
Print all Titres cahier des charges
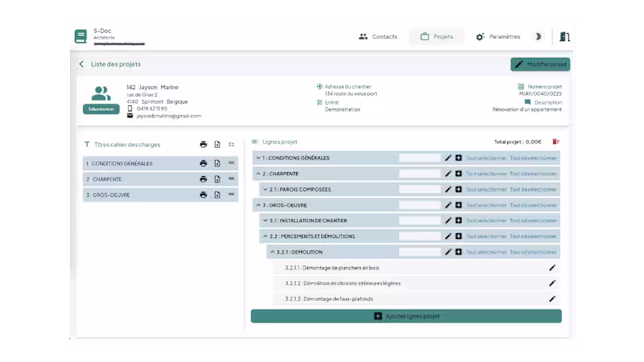(204, 145)
